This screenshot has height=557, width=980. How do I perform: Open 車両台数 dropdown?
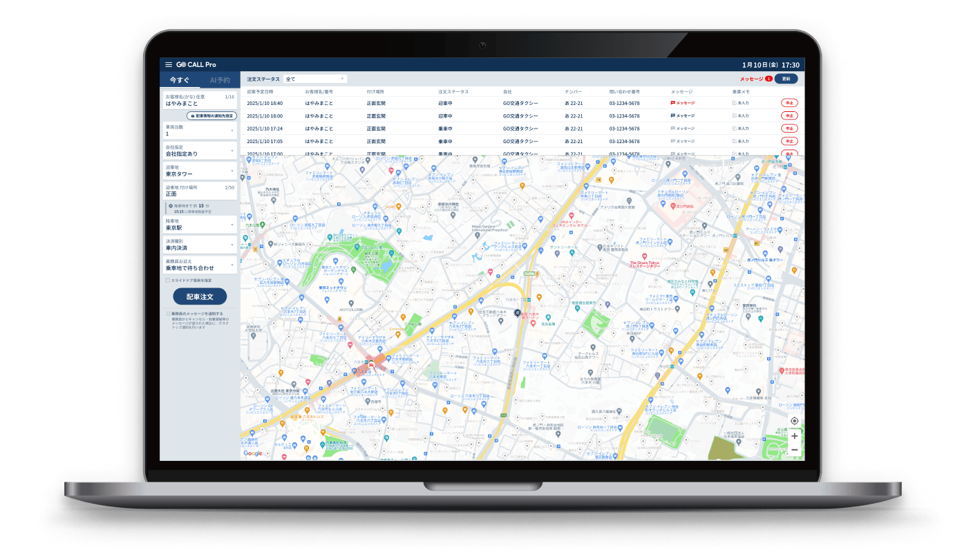pyautogui.click(x=200, y=130)
